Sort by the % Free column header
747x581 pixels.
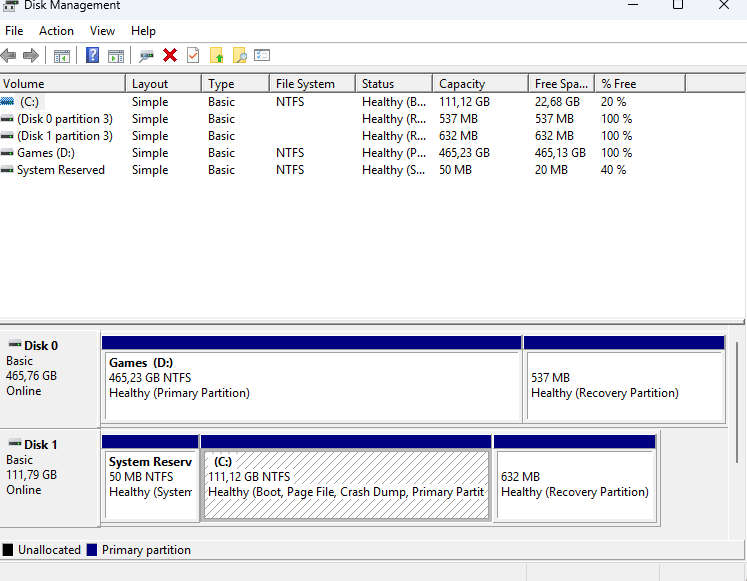[x=640, y=83]
